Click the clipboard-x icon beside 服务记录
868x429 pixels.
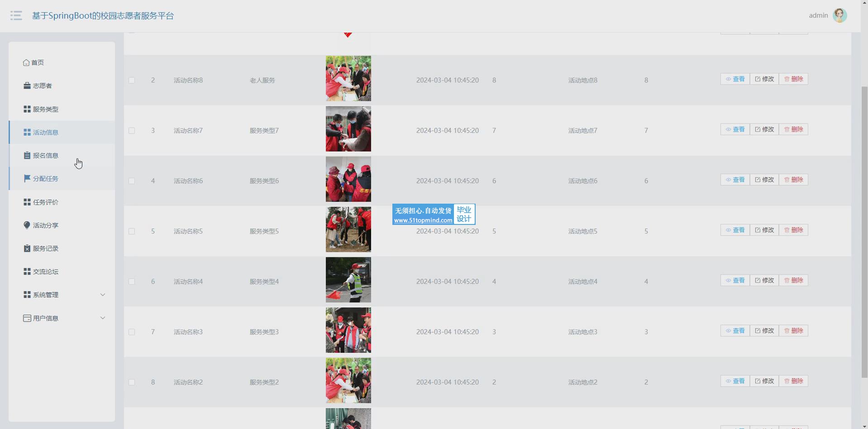click(27, 248)
